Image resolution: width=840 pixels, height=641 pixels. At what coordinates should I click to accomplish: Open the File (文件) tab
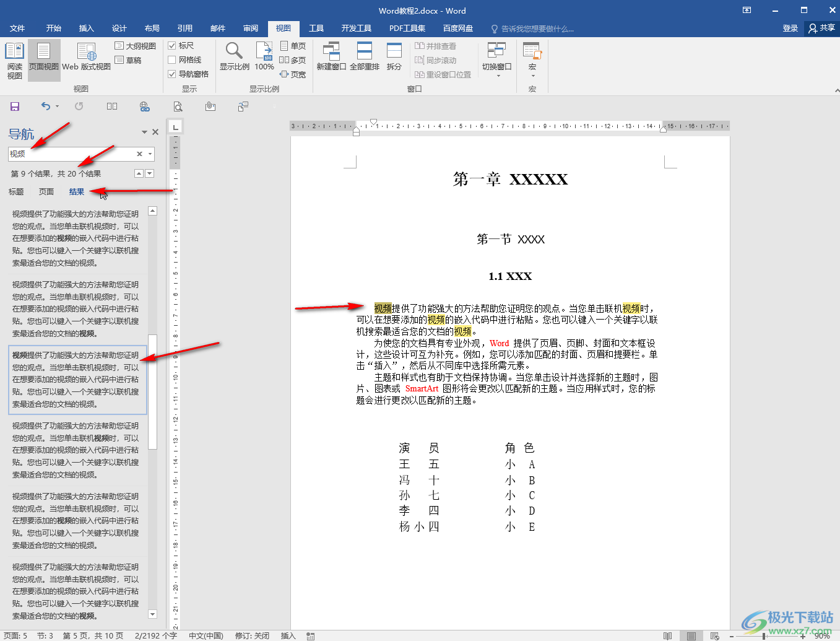pyautogui.click(x=17, y=28)
